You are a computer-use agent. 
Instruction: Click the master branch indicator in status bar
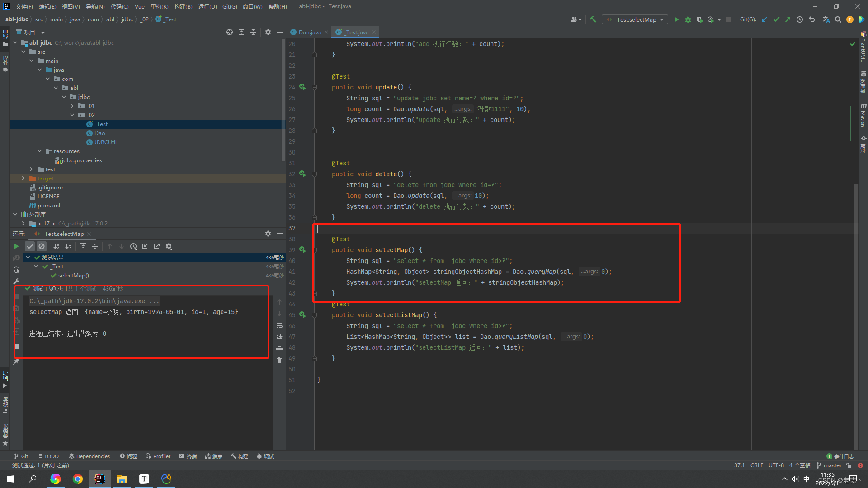pyautogui.click(x=829, y=465)
